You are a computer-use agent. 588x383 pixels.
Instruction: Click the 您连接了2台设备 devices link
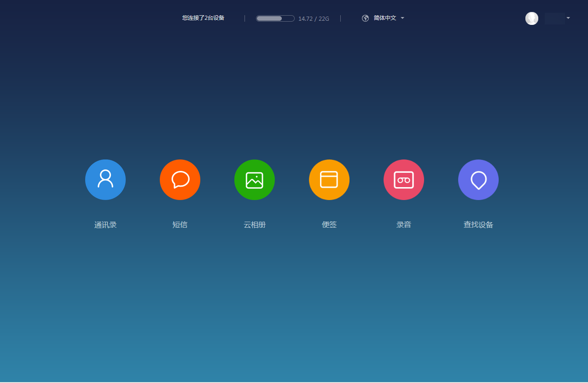203,18
